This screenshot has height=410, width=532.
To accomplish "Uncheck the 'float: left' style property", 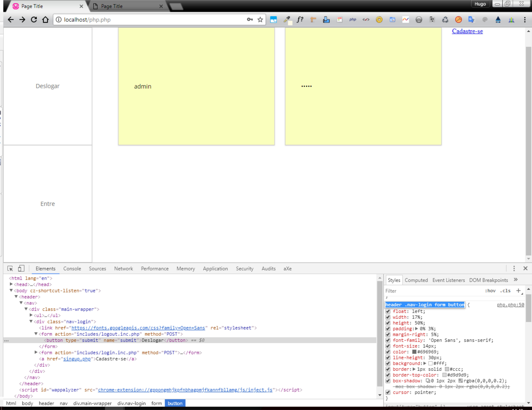I will click(388, 311).
